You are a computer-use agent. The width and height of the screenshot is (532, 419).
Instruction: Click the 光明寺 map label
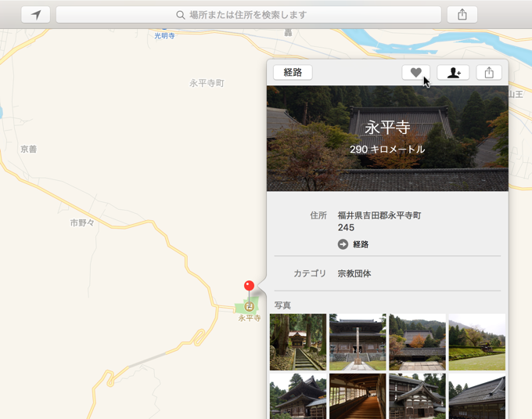click(164, 36)
